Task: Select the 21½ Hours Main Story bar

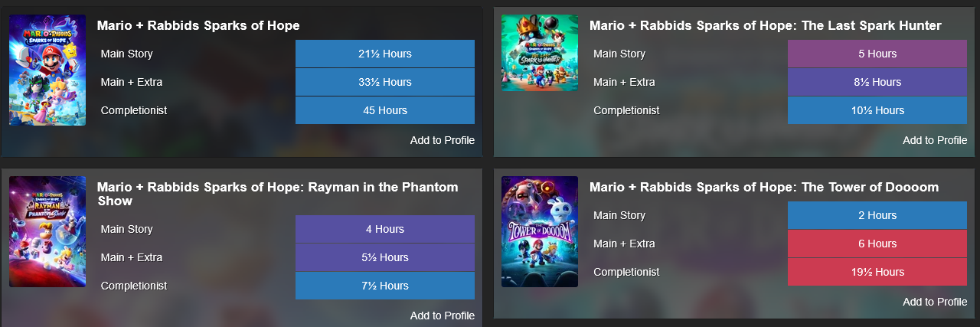Action: pos(385,54)
